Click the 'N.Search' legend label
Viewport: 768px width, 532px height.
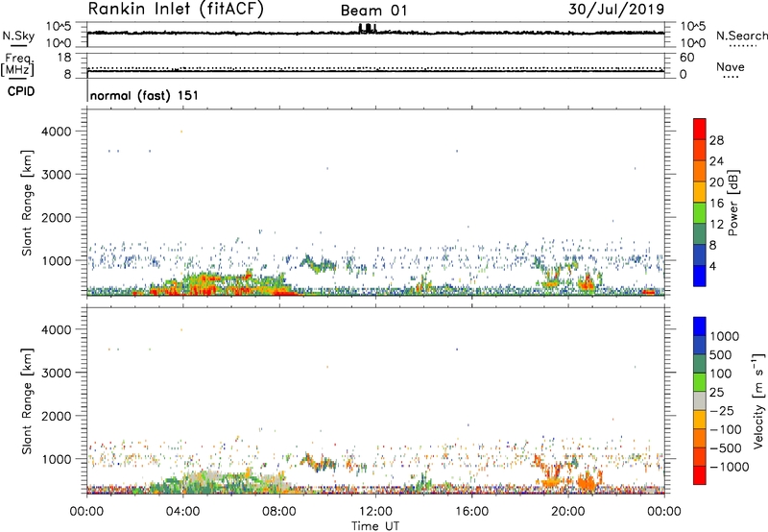tap(741, 36)
